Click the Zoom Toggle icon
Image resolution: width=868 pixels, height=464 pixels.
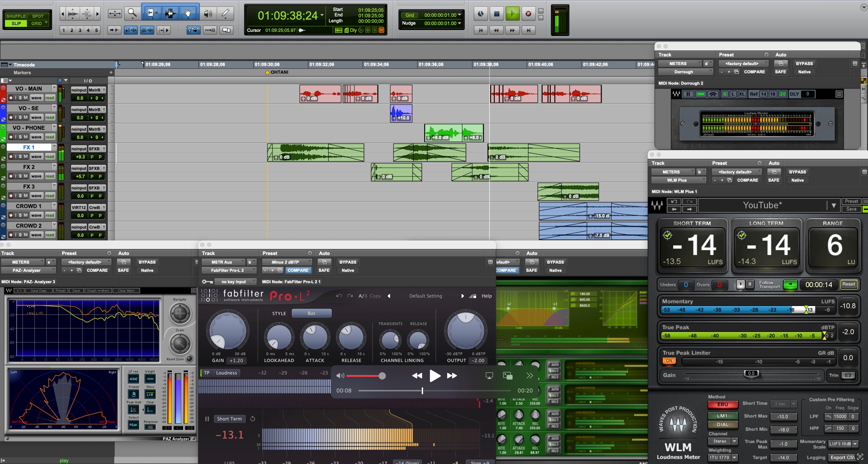click(x=114, y=13)
